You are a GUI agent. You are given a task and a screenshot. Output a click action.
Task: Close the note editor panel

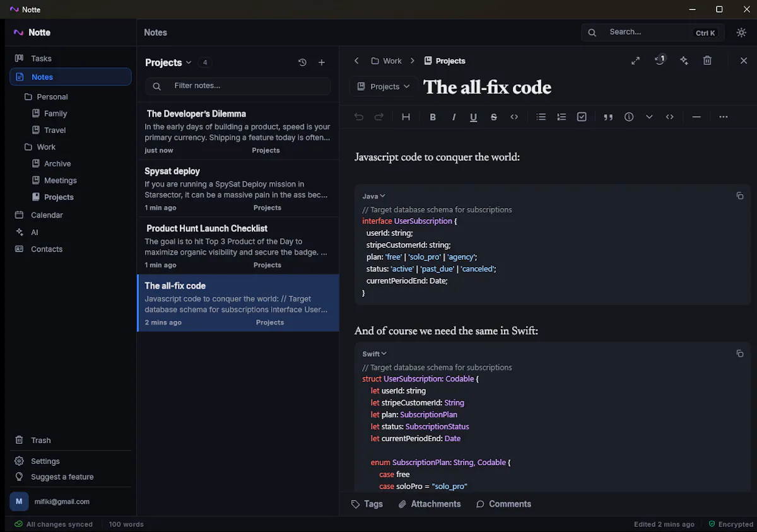[743, 61]
